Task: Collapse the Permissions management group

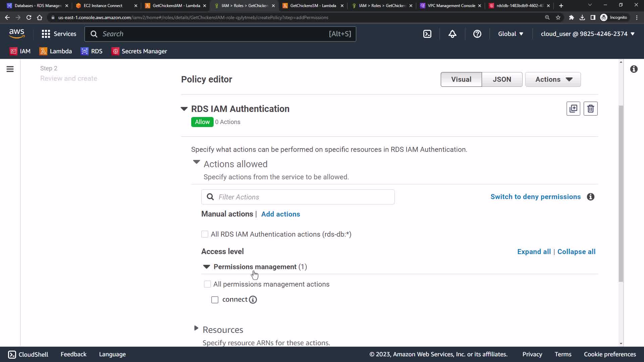Action: 207,267
